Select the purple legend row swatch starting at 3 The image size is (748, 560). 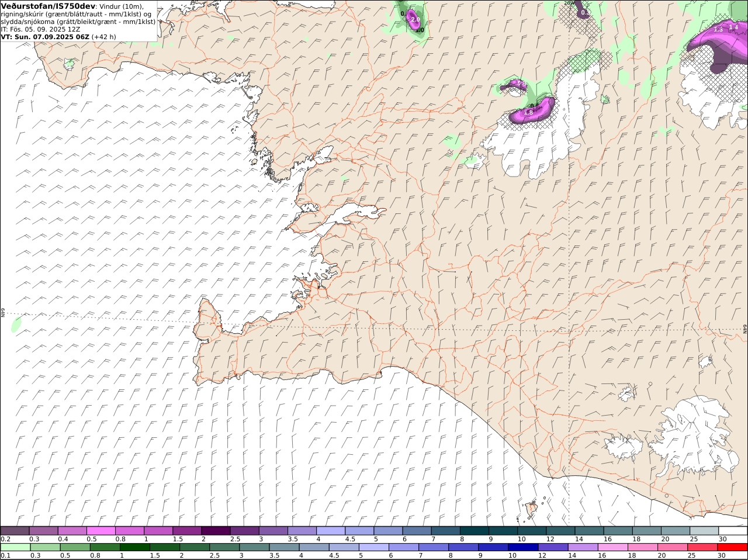pos(273,530)
